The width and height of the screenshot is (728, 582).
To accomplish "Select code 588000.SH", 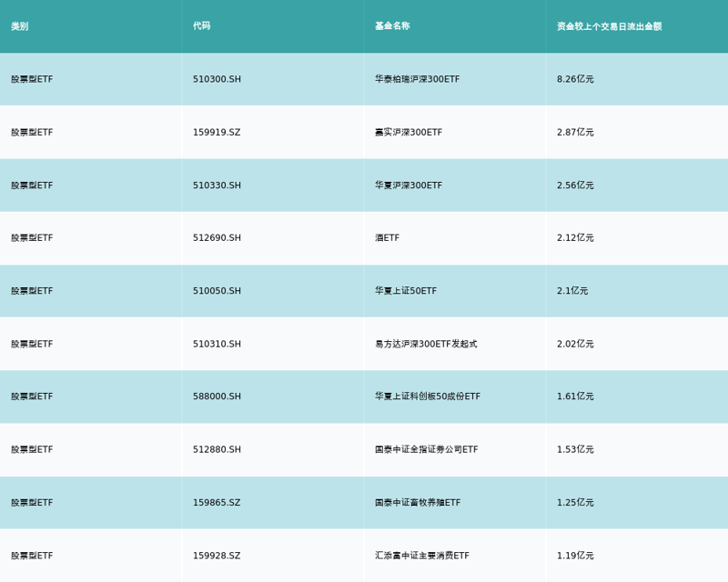I will [217, 396].
